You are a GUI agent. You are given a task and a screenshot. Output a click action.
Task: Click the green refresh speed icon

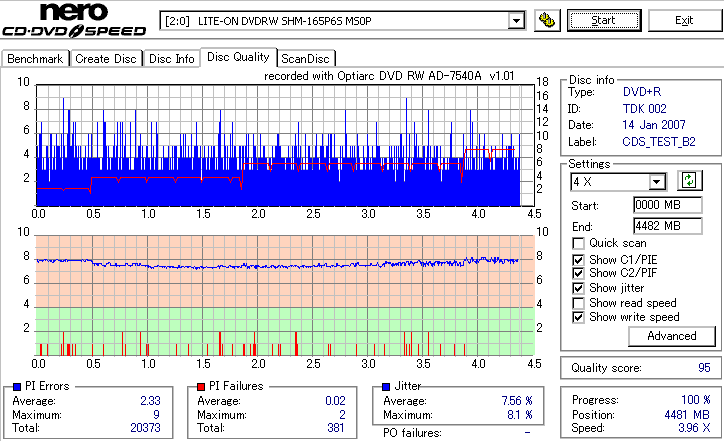[x=689, y=180]
